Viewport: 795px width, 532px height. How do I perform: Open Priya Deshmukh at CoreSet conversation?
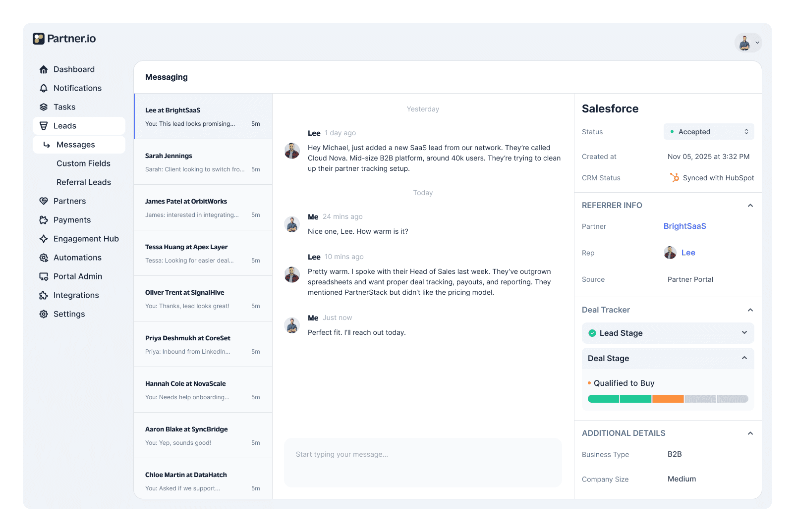203,344
